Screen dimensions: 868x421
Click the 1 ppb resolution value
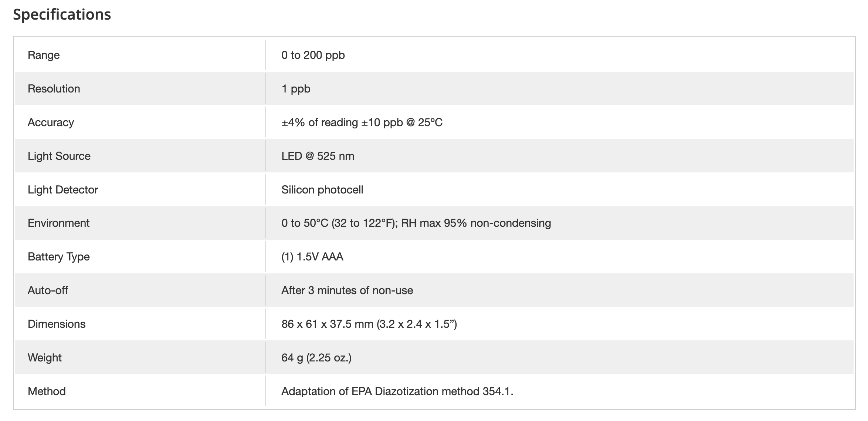296,89
